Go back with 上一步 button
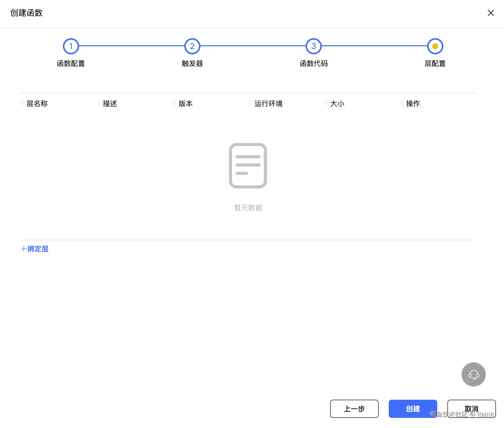 pos(354,409)
